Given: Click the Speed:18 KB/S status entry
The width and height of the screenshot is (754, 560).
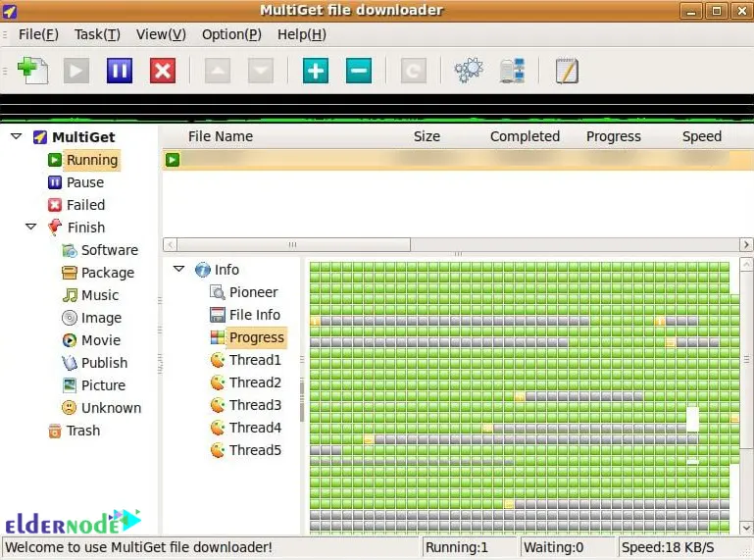Looking at the screenshot, I should pos(668,547).
